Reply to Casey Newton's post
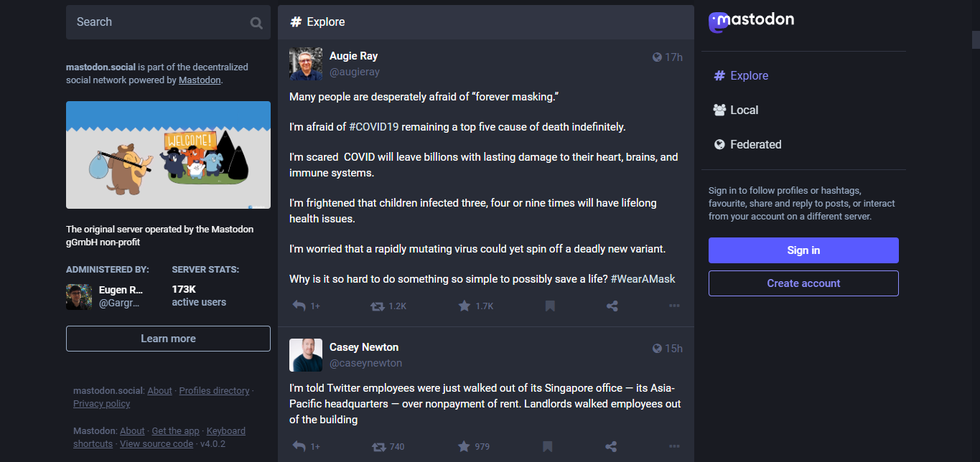980x462 pixels. tap(299, 446)
